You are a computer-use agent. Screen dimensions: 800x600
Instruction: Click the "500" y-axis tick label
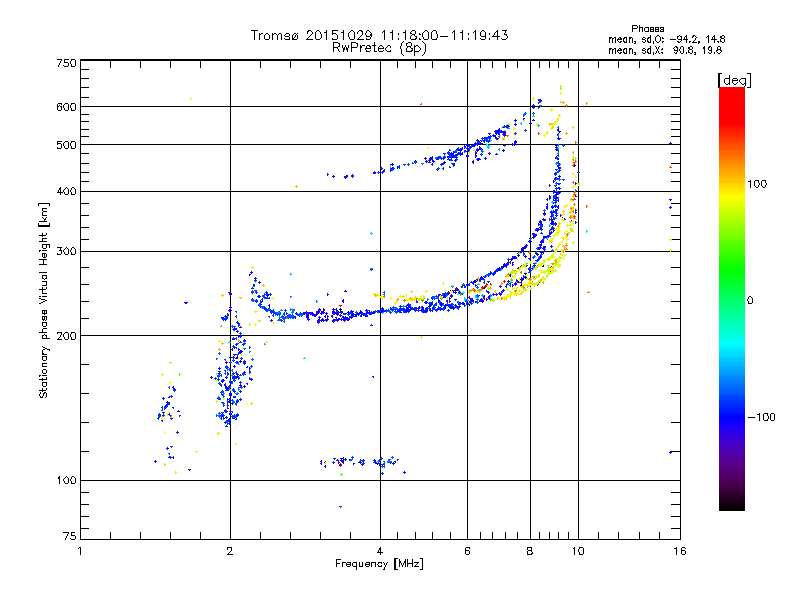click(66, 145)
